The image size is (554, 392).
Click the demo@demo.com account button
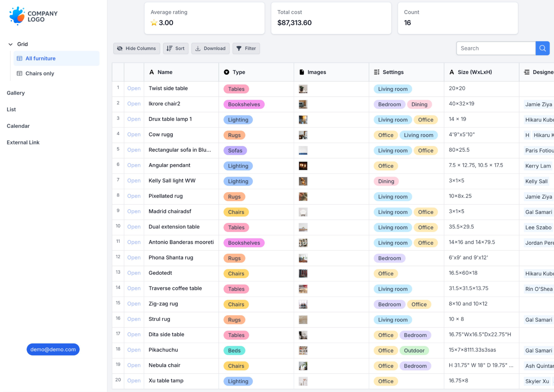click(x=53, y=349)
